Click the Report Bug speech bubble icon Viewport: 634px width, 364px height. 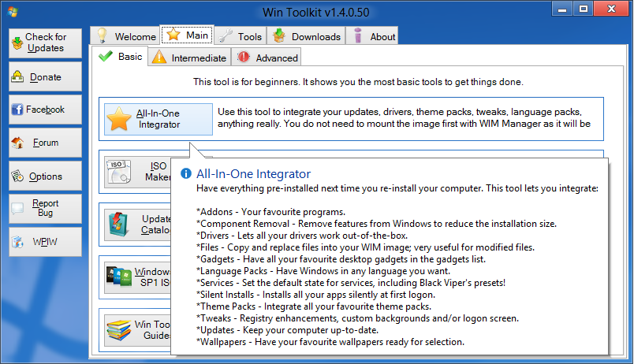(x=17, y=210)
